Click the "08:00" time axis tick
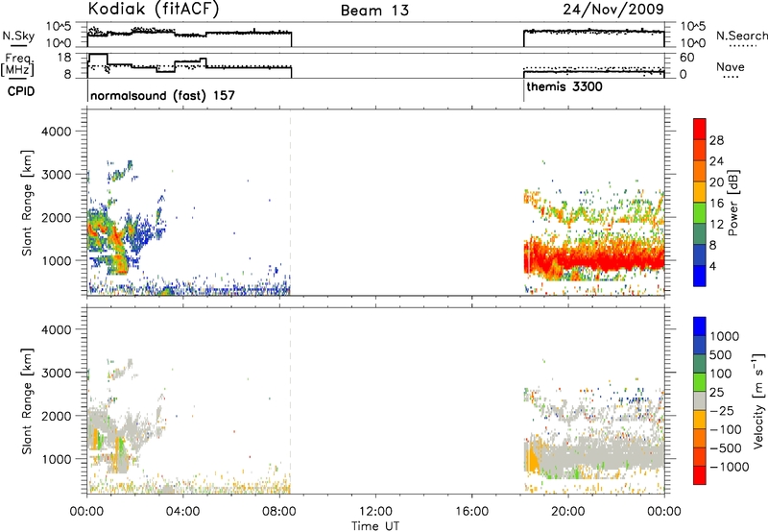The width and height of the screenshot is (768, 532). pyautogui.click(x=279, y=512)
